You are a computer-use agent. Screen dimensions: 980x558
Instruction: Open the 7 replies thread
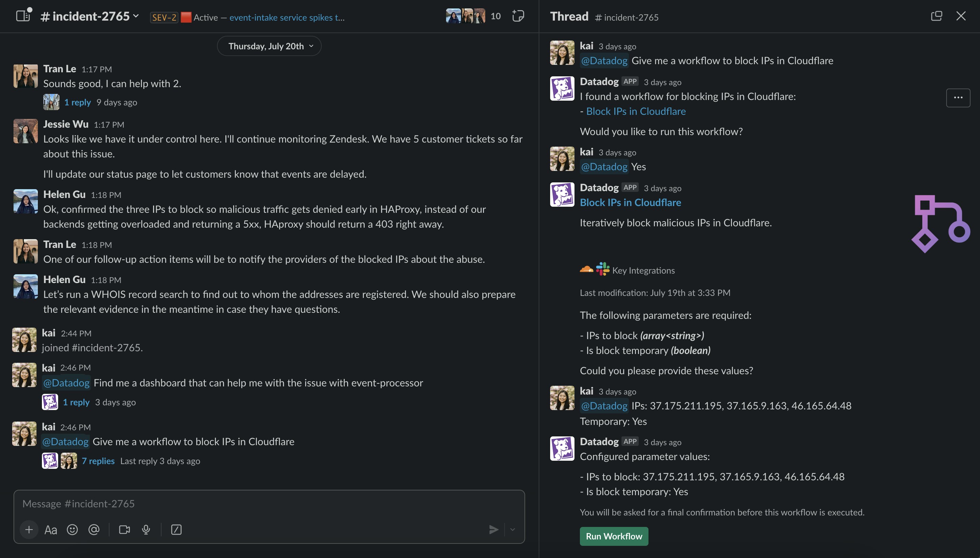98,461
